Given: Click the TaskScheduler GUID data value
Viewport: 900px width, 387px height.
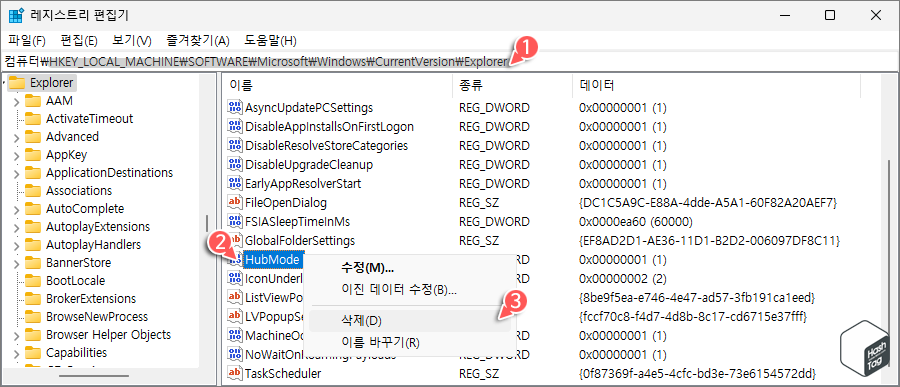Looking at the screenshot, I should click(697, 374).
